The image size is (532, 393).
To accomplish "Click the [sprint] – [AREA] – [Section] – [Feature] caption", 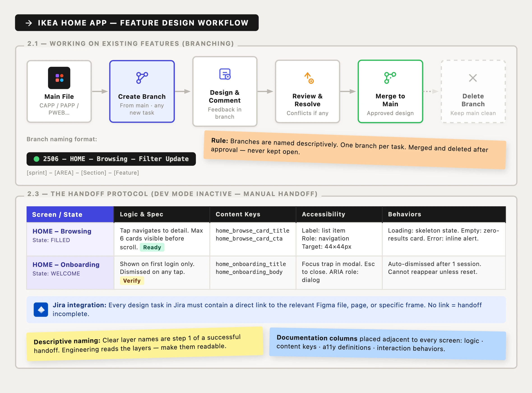I will coord(83,173).
